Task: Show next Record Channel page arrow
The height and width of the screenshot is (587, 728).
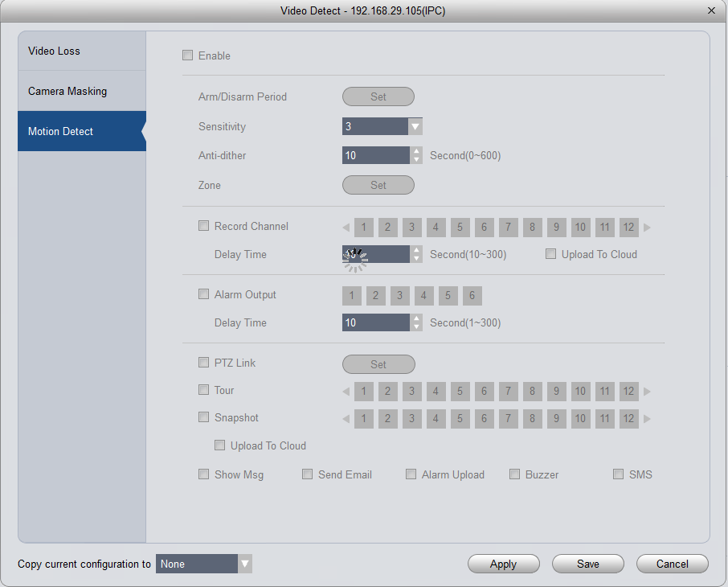Action: [647, 228]
